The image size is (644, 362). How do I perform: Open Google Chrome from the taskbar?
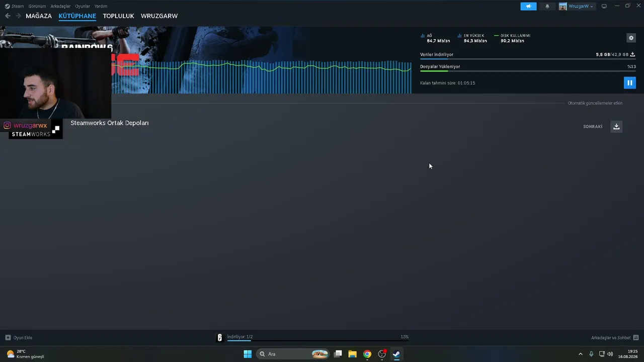367,354
